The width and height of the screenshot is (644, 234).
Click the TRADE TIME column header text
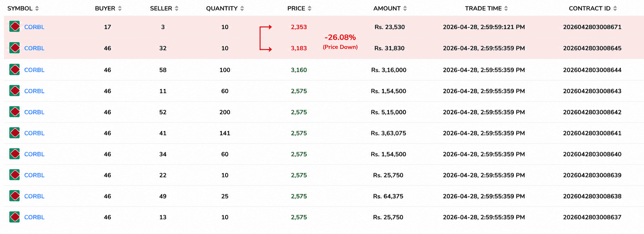tap(483, 9)
